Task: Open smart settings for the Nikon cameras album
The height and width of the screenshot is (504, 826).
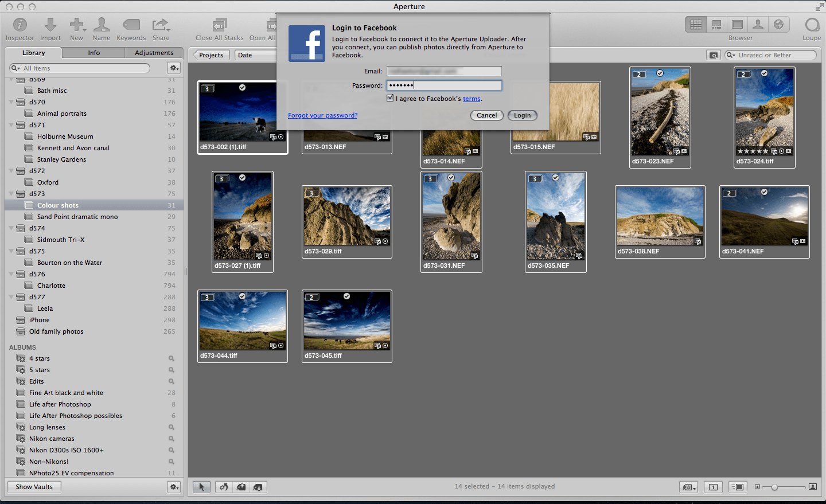Action: click(x=172, y=439)
